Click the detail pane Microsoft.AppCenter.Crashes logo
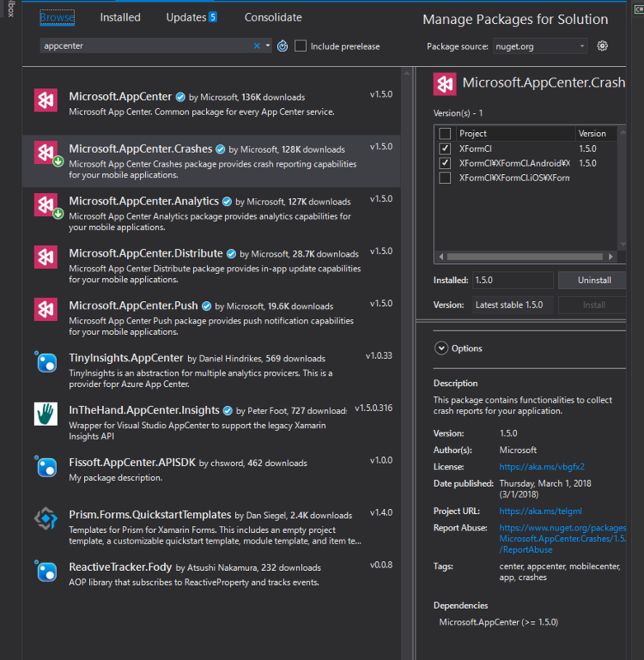 point(444,84)
